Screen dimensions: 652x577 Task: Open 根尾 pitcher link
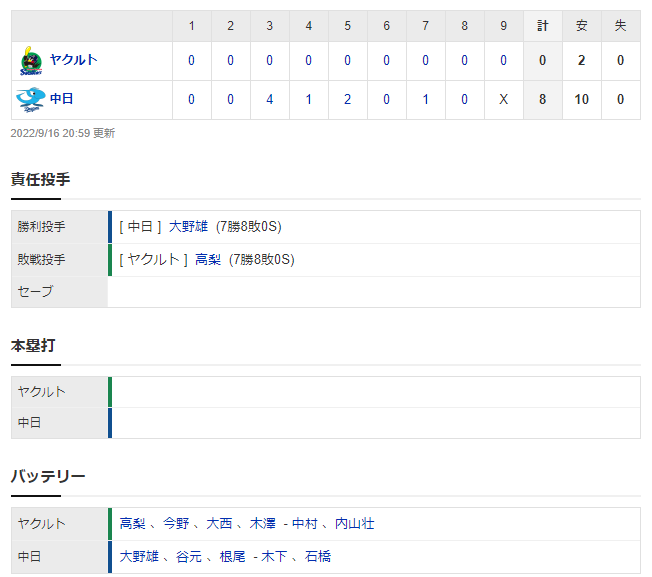[x=232, y=556]
